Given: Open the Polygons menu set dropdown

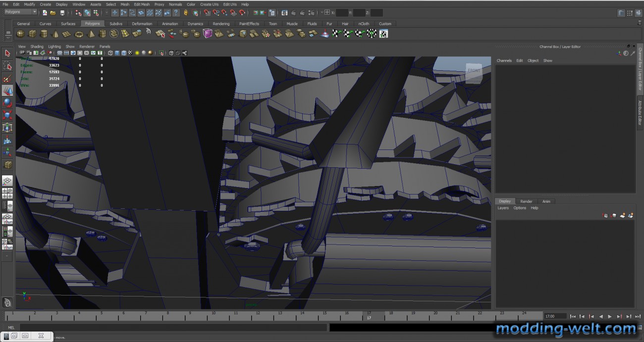Looking at the screenshot, I should (20, 12).
